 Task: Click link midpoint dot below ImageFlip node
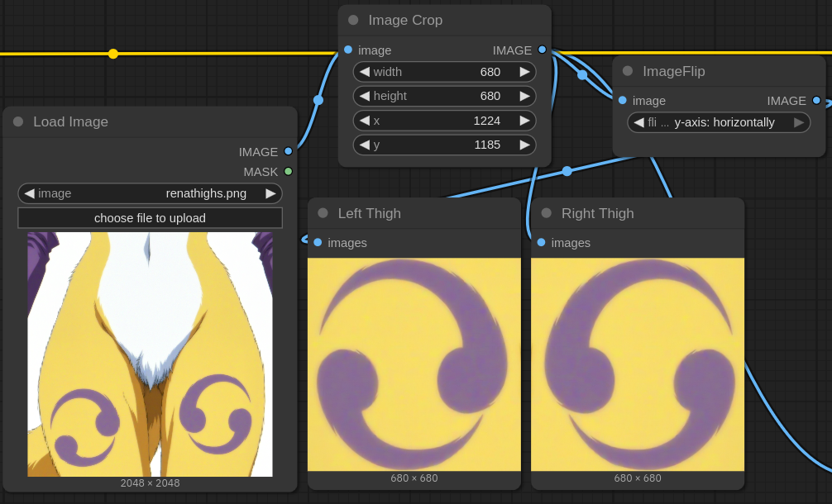567,171
